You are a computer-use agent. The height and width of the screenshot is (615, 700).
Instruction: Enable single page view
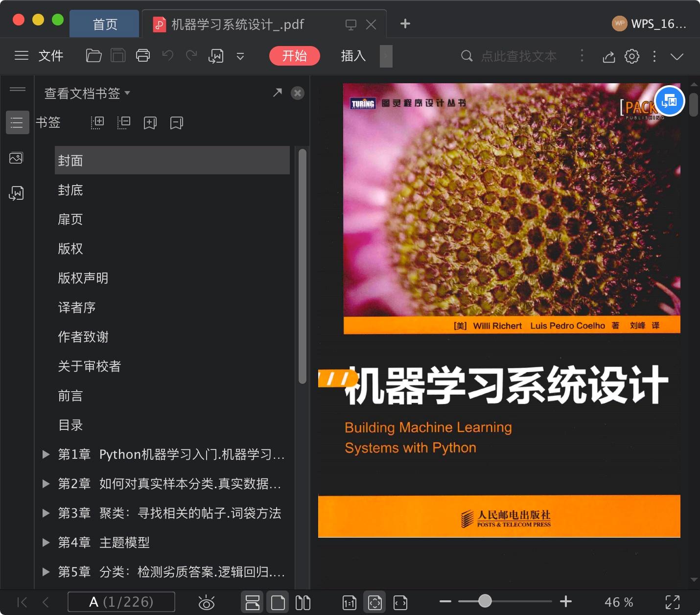tap(278, 602)
